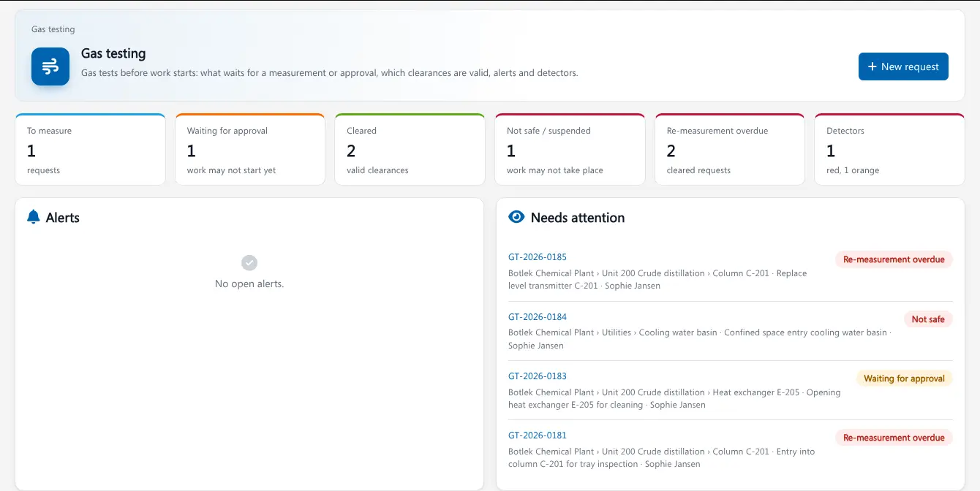Click the No open alerts message
The width and height of the screenshot is (980, 491).
pos(249,283)
